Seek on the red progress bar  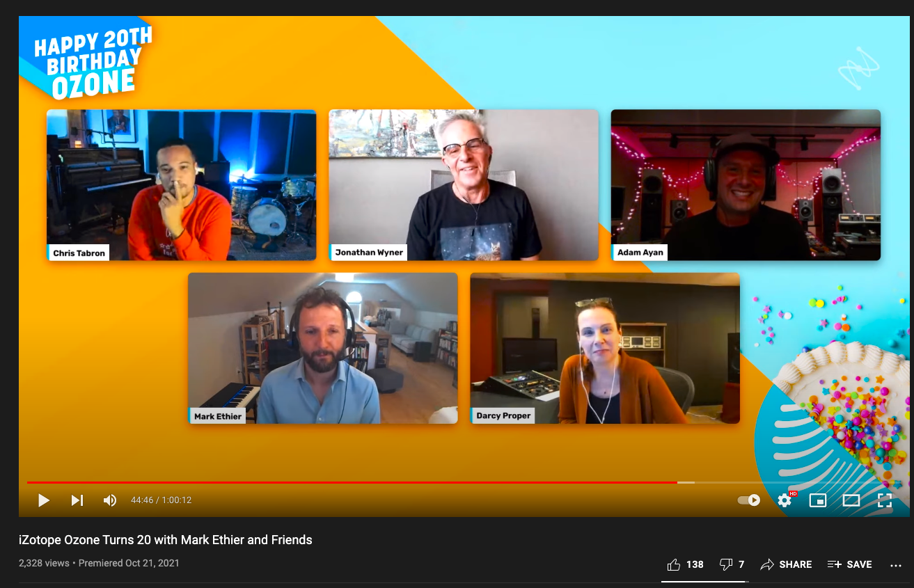tap(352, 482)
